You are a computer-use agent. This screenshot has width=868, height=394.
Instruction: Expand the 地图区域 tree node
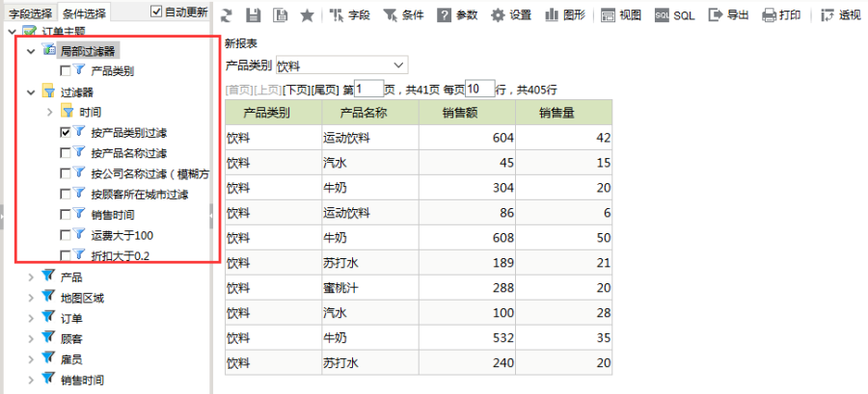tap(31, 298)
